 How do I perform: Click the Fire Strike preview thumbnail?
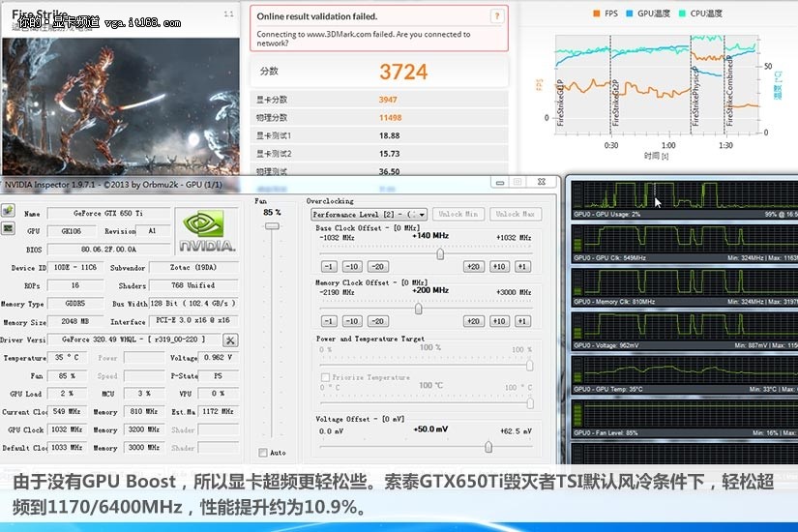[x=121, y=105]
